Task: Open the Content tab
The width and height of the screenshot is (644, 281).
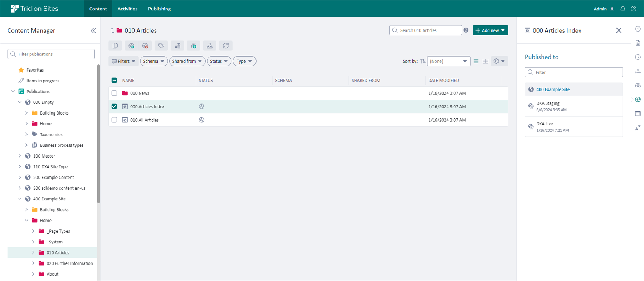Action: [98, 9]
